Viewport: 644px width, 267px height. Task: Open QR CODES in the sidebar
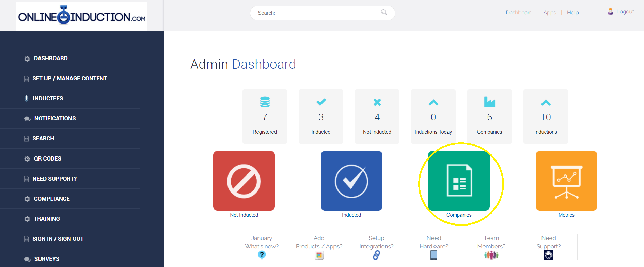point(47,158)
